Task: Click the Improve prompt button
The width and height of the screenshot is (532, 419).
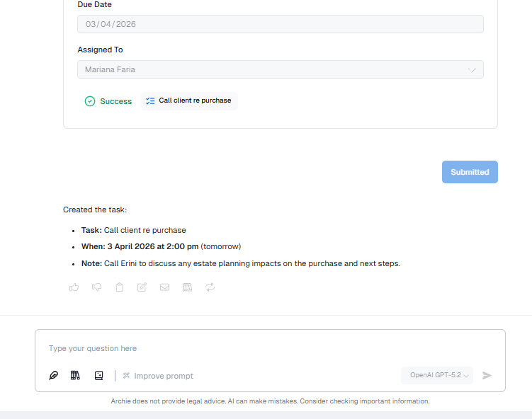Action: (157, 376)
